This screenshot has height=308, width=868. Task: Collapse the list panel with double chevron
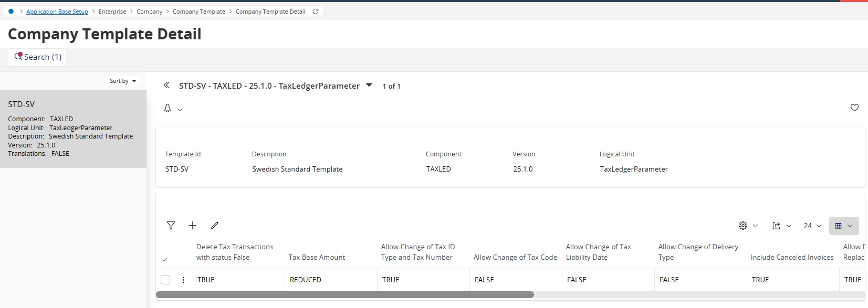point(166,85)
